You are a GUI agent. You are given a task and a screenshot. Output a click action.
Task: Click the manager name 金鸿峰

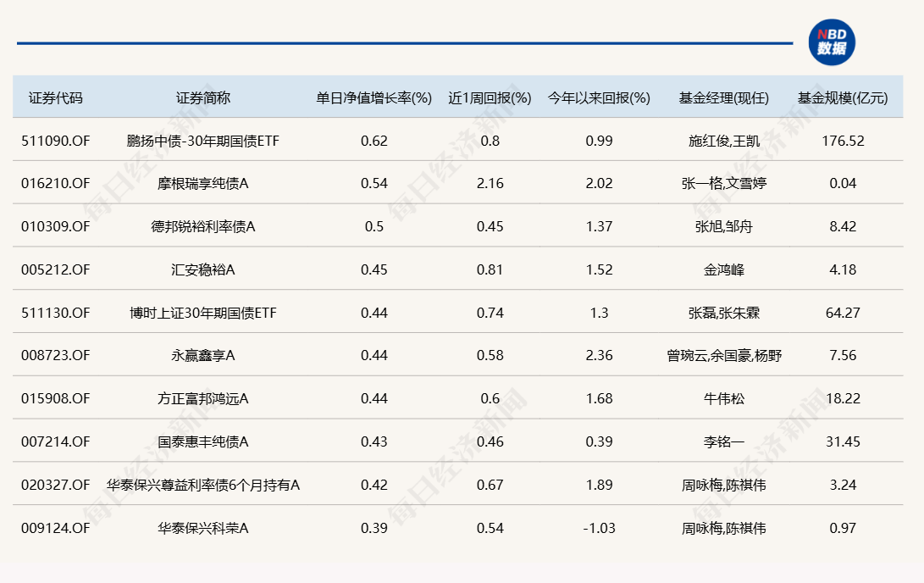723,269
